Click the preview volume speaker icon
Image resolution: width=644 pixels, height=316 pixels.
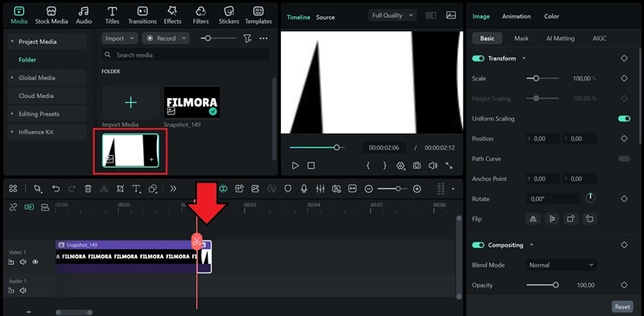point(432,166)
